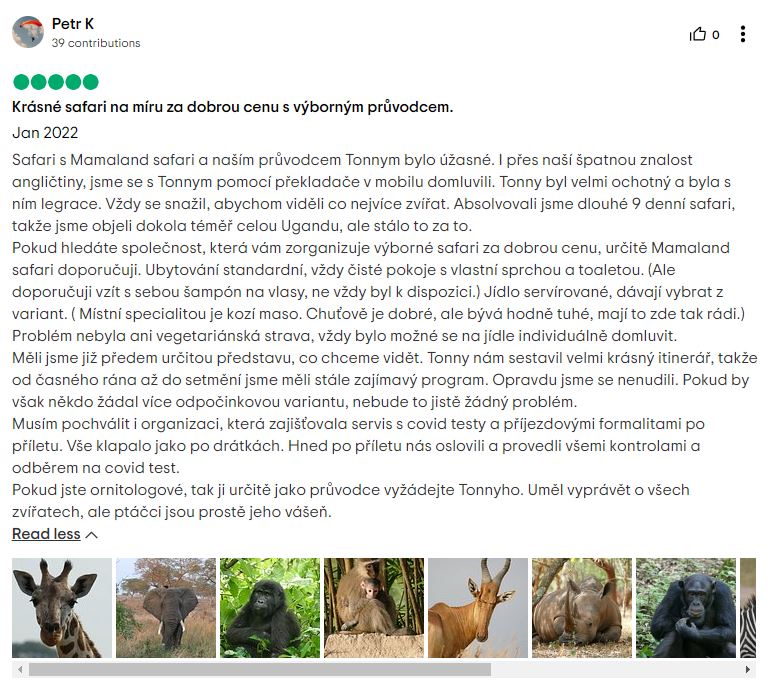The image size is (768, 697).
Task: Open the elephant photo thumbnail
Action: point(166,608)
